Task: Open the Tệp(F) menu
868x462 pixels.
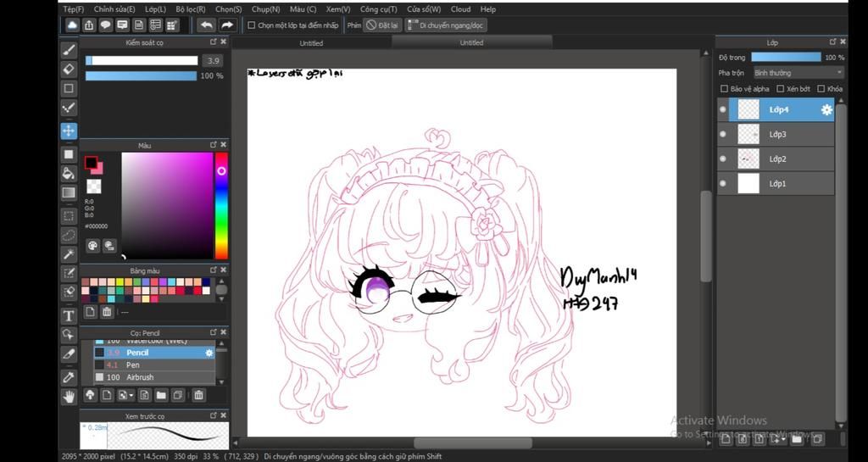Action: (74, 9)
